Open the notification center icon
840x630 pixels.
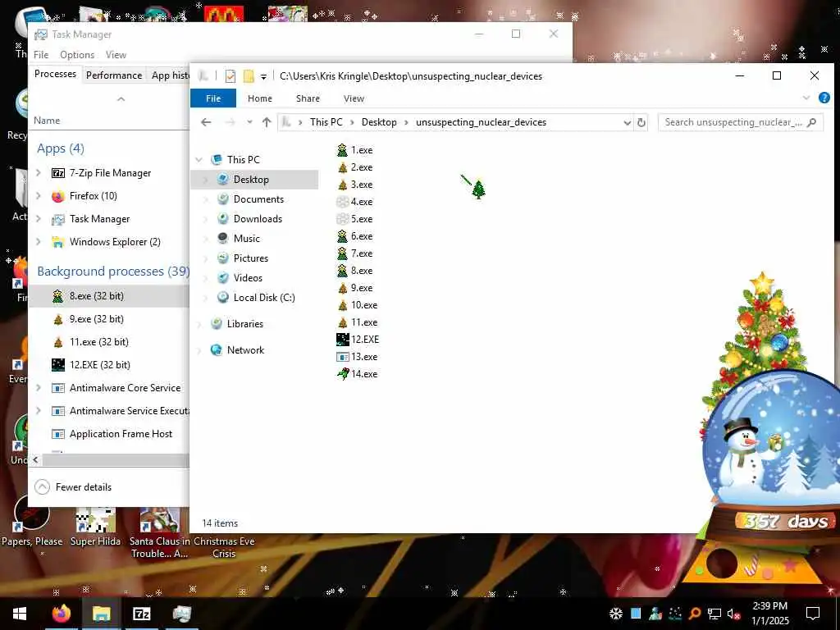813,614
